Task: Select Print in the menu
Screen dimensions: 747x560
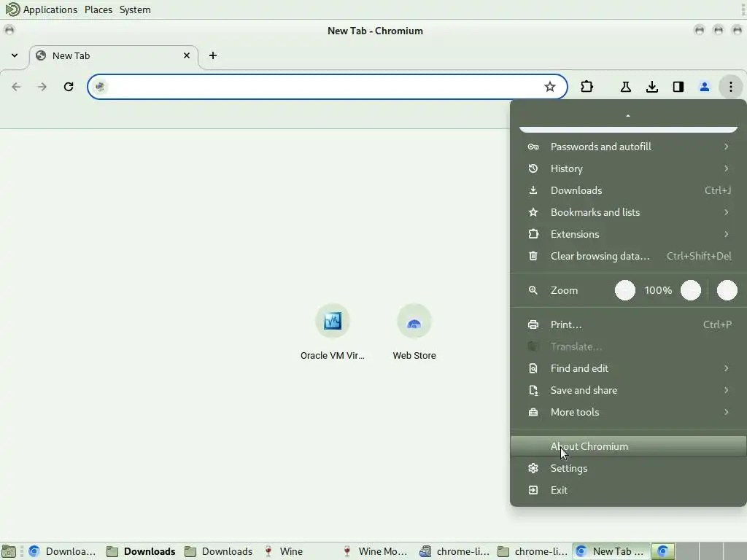Action: [x=628, y=324]
